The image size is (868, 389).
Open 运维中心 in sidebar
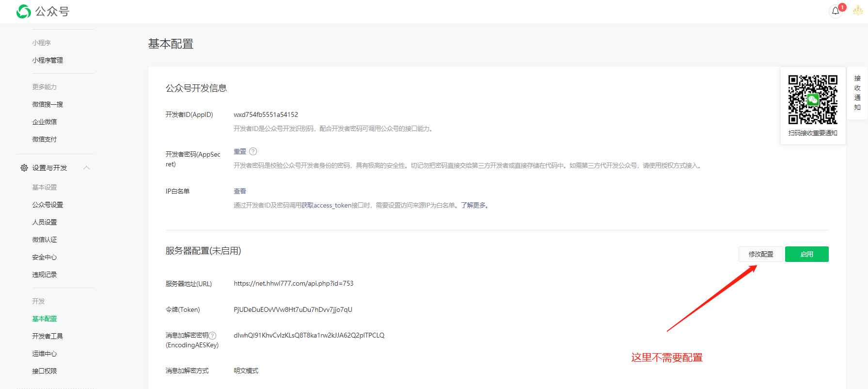(45, 354)
